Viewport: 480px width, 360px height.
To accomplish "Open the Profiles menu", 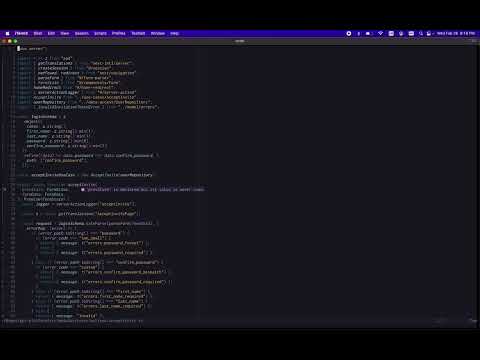I will pos(119,33).
